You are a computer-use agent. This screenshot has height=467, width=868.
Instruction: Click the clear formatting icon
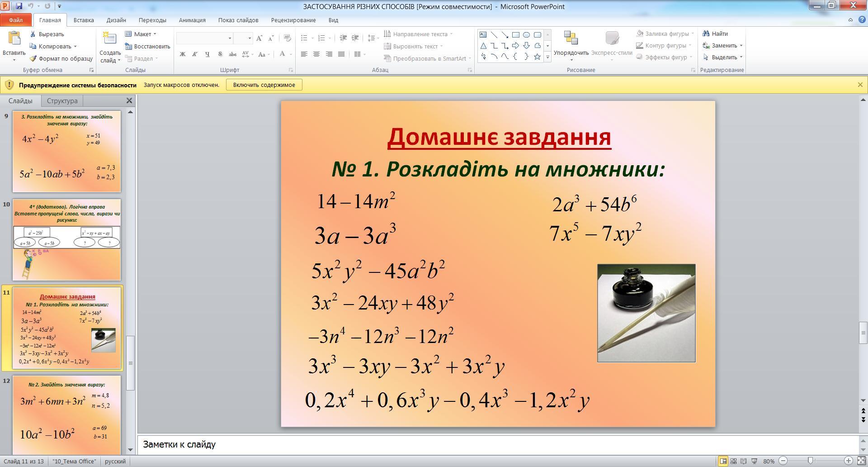[287, 38]
